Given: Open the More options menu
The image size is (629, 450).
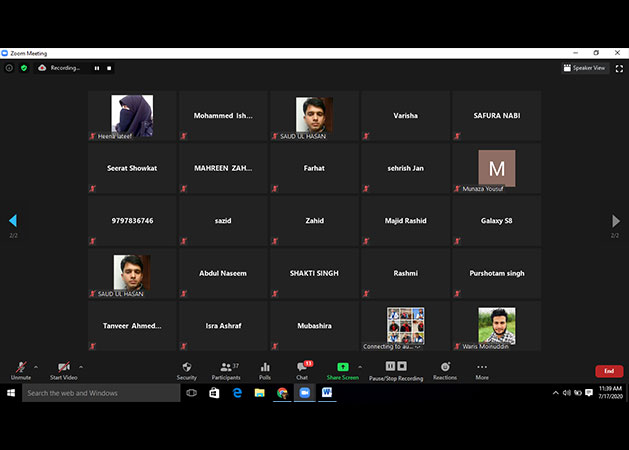Looking at the screenshot, I should tap(482, 369).
